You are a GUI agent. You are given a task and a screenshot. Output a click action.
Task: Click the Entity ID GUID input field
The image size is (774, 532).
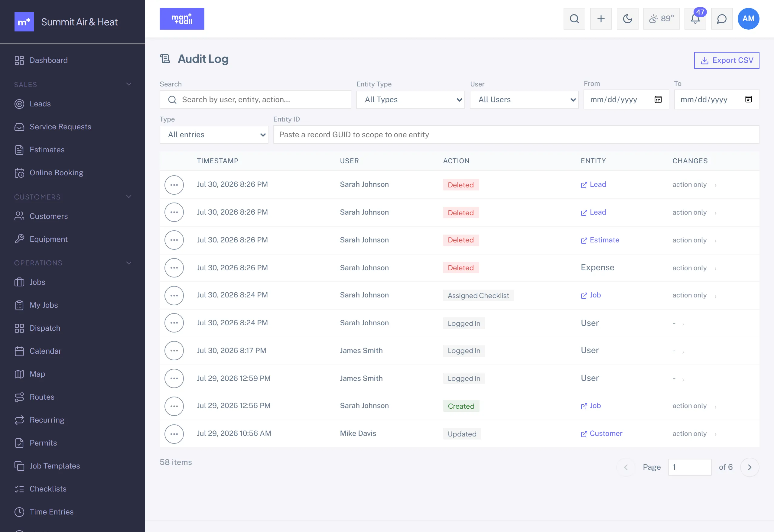[x=516, y=135]
